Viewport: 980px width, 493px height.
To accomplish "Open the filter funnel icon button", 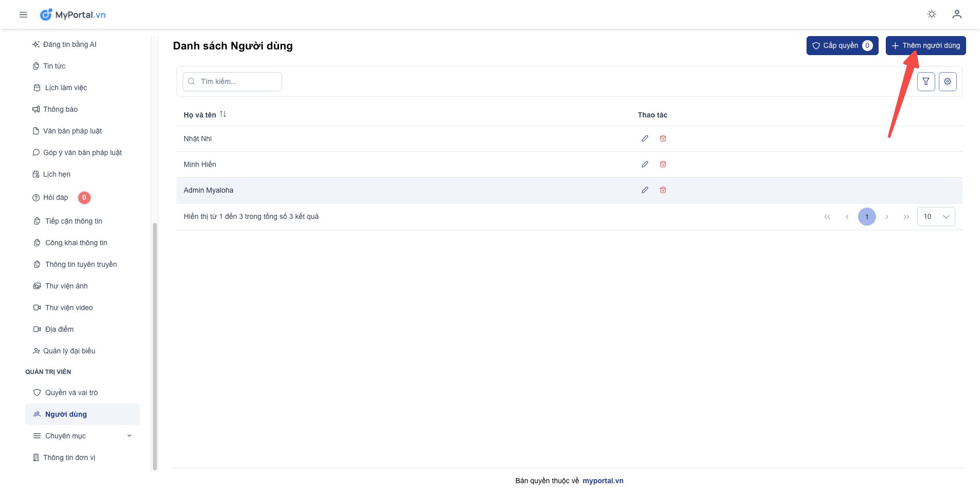I will click(925, 81).
